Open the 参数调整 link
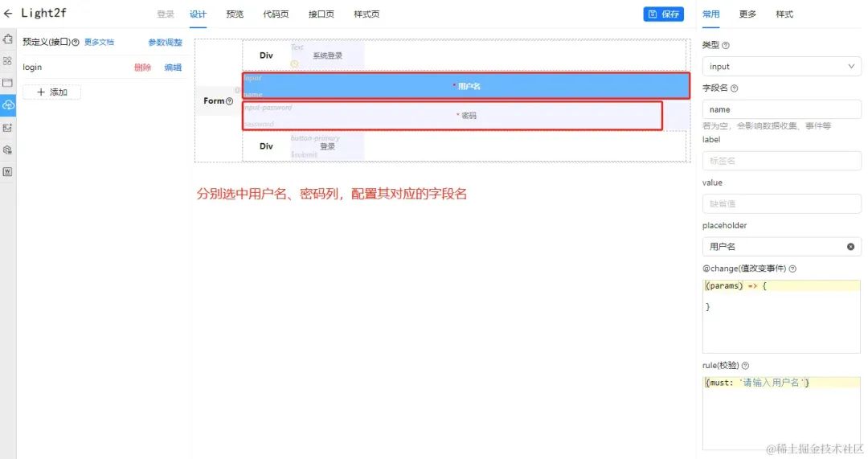 165,42
